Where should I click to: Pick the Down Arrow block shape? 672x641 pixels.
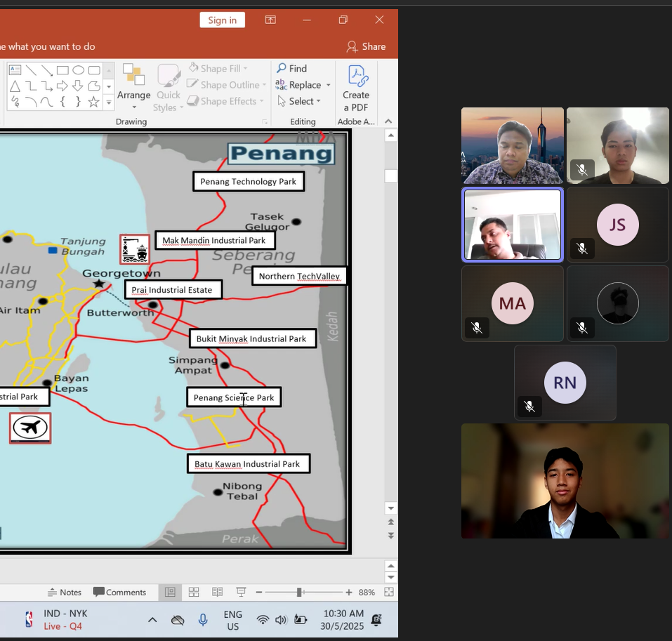click(x=79, y=86)
